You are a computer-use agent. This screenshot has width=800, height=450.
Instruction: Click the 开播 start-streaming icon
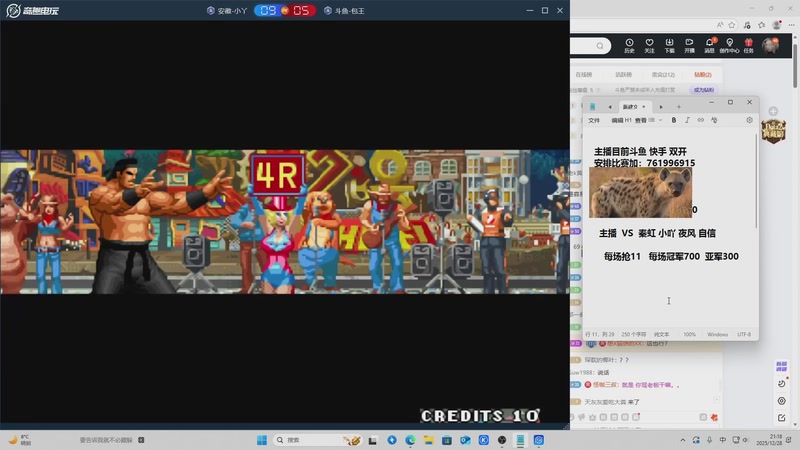pos(689,45)
